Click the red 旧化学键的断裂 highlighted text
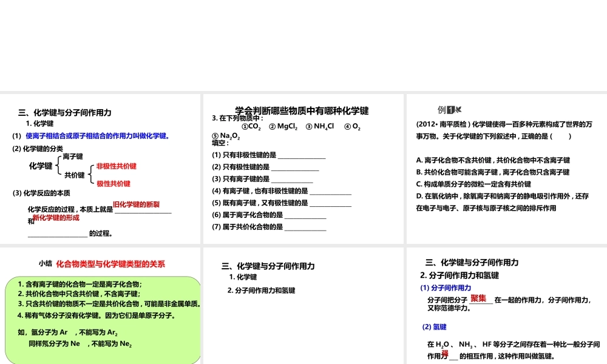607x364 pixels. (136, 204)
